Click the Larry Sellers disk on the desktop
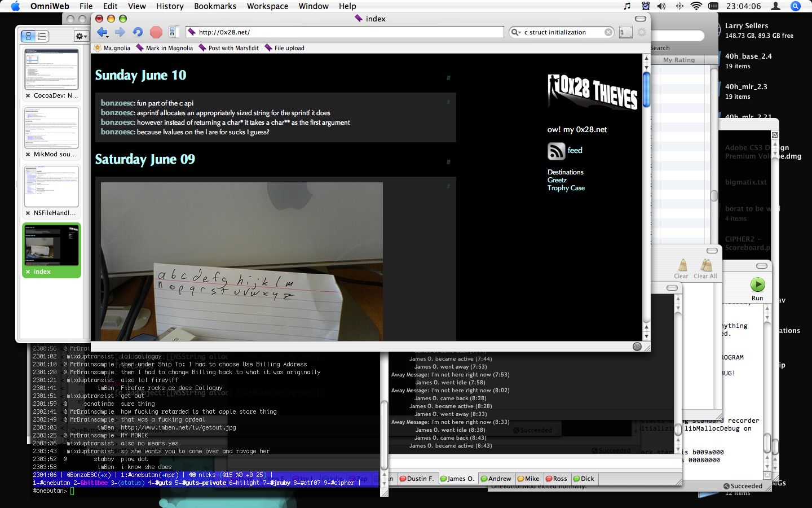The width and height of the screenshot is (812, 508). pos(759,30)
